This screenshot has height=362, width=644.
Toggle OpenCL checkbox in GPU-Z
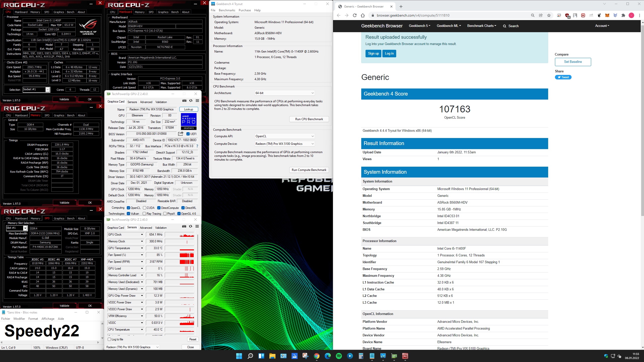point(129,208)
